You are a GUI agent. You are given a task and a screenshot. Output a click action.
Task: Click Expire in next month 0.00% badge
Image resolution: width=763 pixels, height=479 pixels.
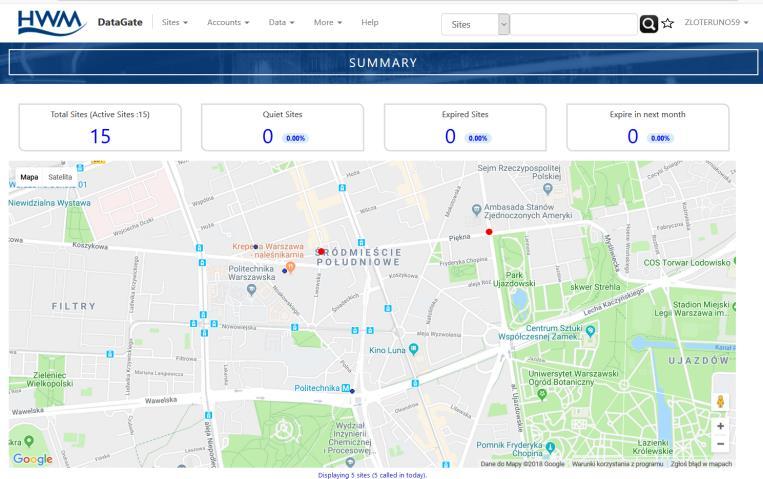[x=660, y=138]
